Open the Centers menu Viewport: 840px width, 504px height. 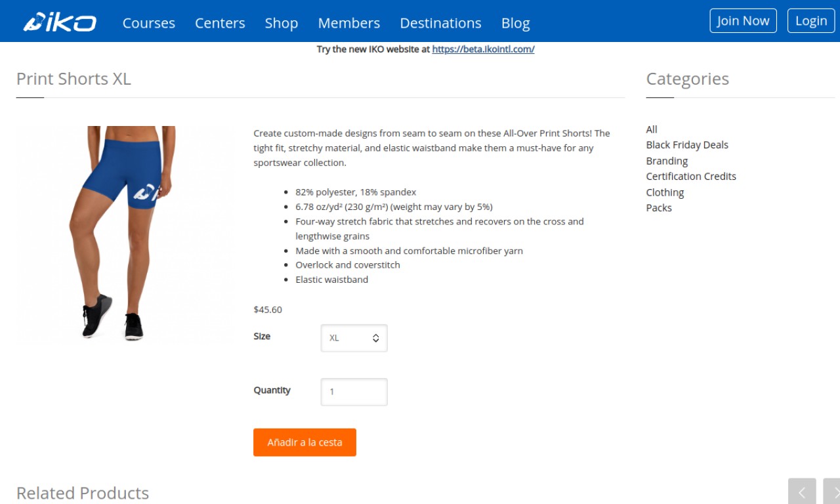(220, 23)
